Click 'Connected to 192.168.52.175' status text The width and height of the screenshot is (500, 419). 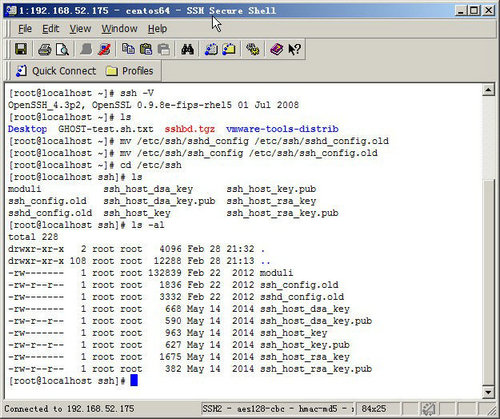[69, 409]
